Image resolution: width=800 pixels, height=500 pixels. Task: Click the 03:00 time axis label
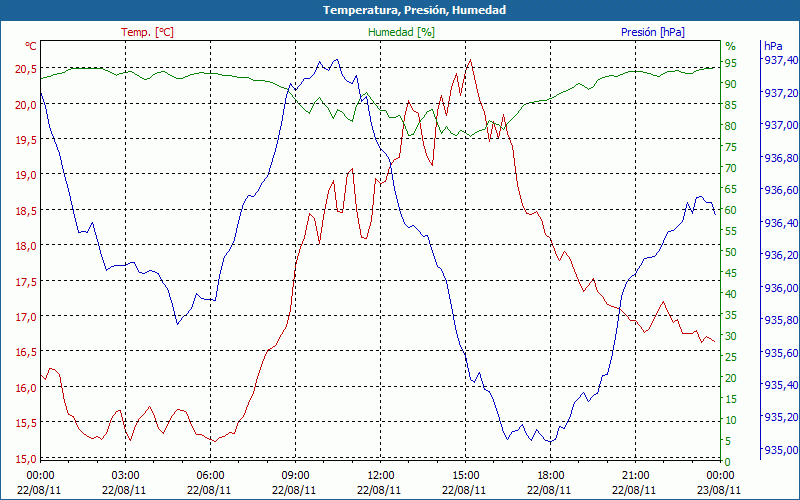(x=125, y=476)
